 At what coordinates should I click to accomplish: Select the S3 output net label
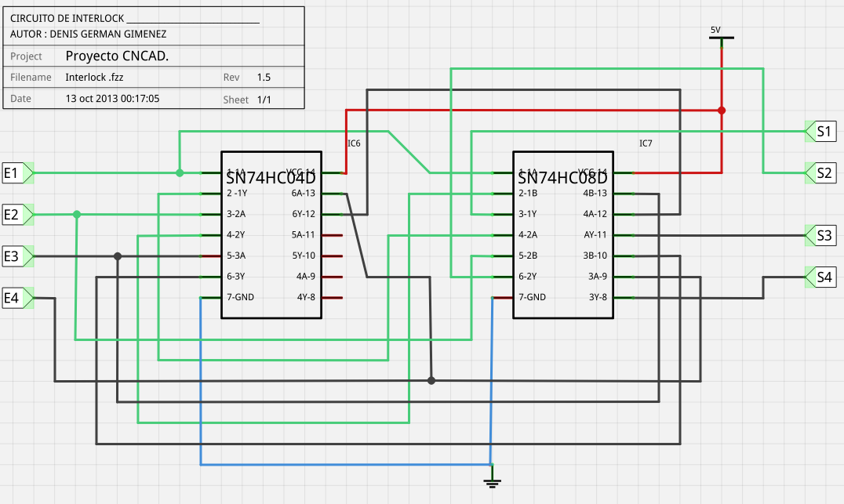pos(820,236)
